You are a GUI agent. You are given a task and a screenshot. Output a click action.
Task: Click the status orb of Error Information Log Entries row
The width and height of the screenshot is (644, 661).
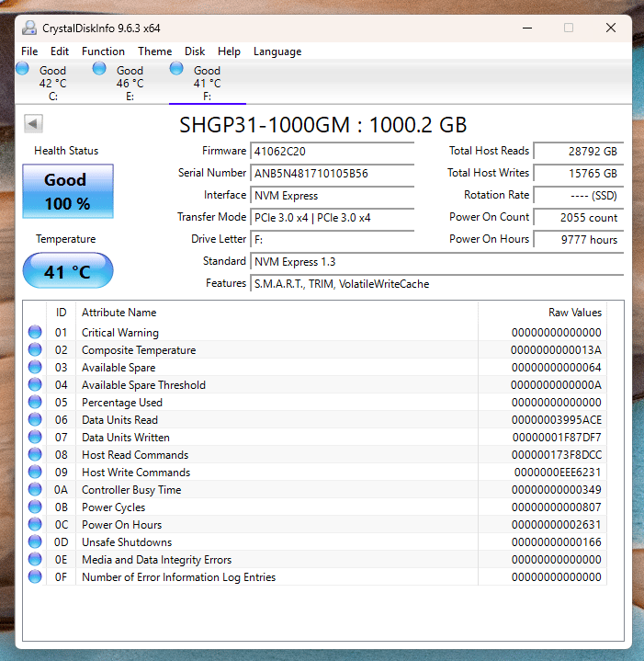click(35, 576)
